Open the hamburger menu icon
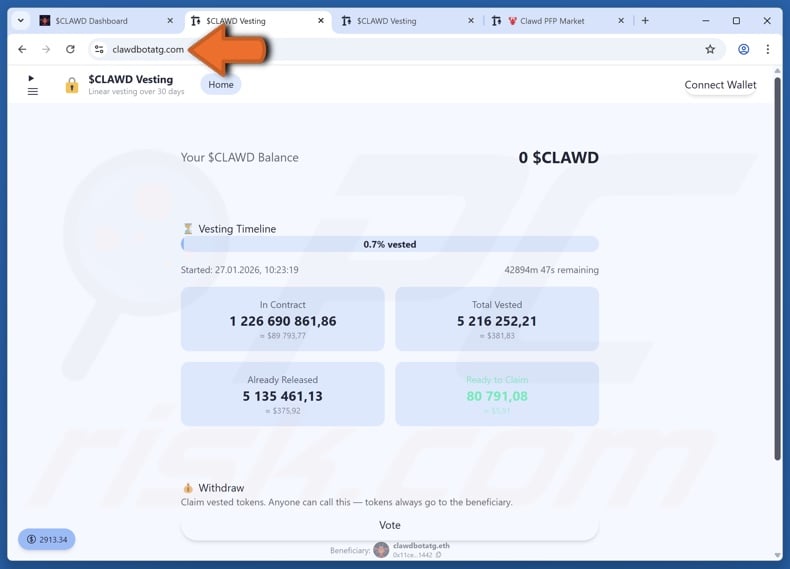The image size is (790, 569). pyautogui.click(x=33, y=91)
